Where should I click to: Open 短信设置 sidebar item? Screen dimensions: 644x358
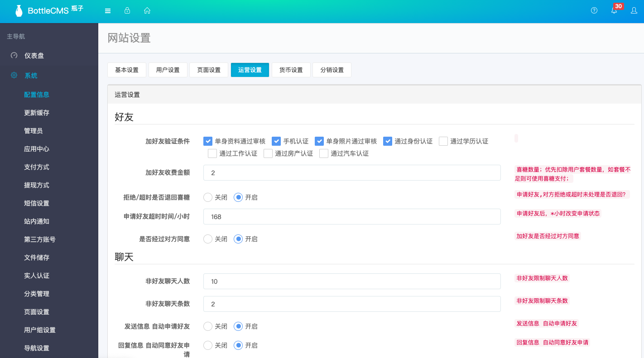tap(37, 203)
